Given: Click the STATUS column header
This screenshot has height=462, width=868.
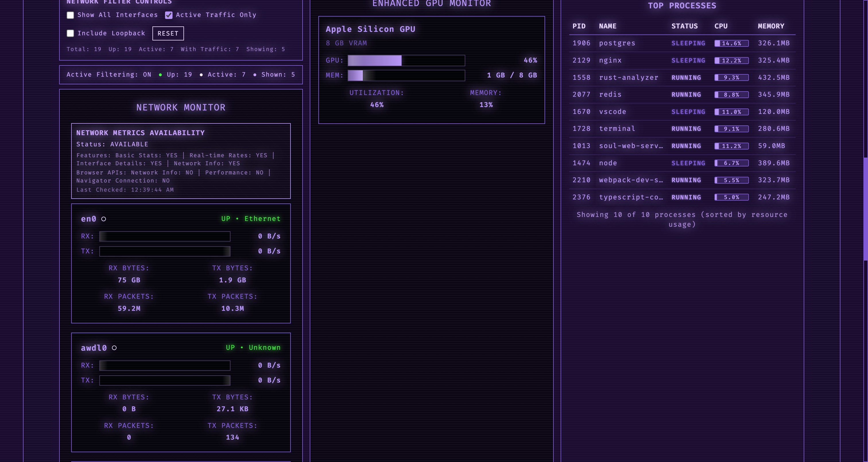Looking at the screenshot, I should coord(684,26).
